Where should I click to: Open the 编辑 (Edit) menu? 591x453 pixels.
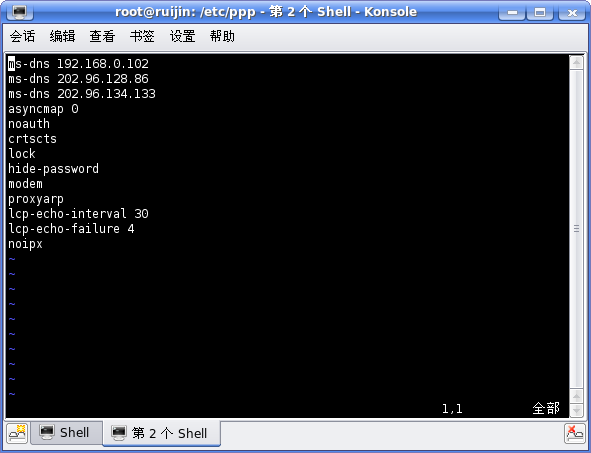point(62,36)
